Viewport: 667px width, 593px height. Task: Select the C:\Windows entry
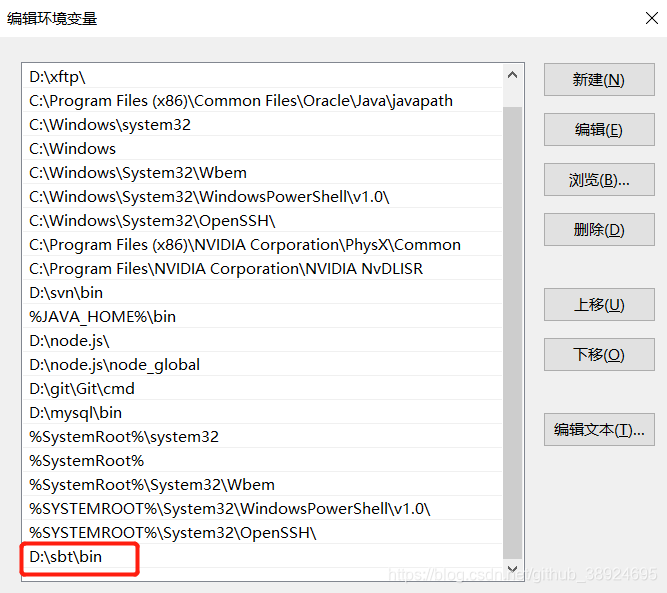click(262, 149)
